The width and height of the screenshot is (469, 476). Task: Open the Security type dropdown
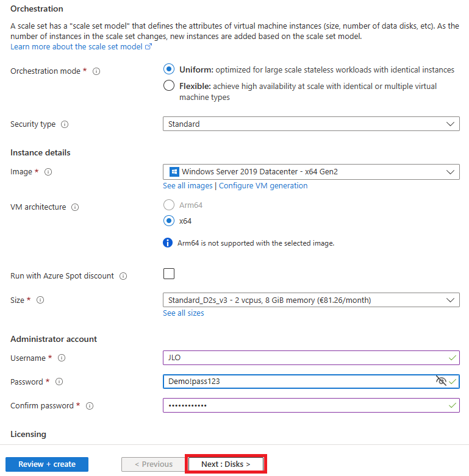tap(311, 124)
